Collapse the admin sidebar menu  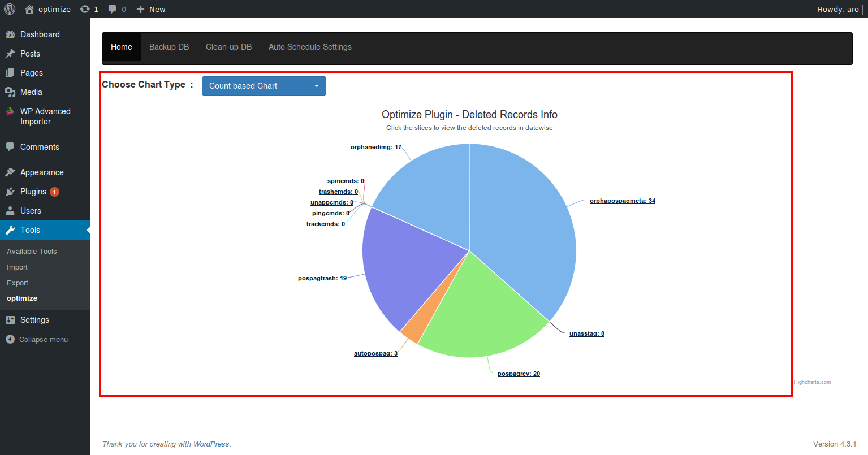point(37,340)
